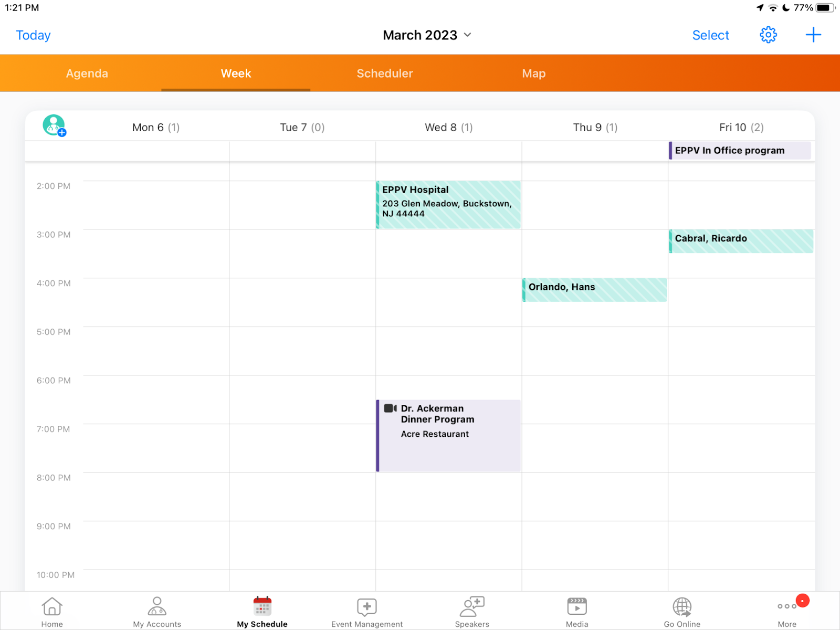Screen dimensions: 840x630
Task: Click the add account avatar icon
Action: click(54, 126)
